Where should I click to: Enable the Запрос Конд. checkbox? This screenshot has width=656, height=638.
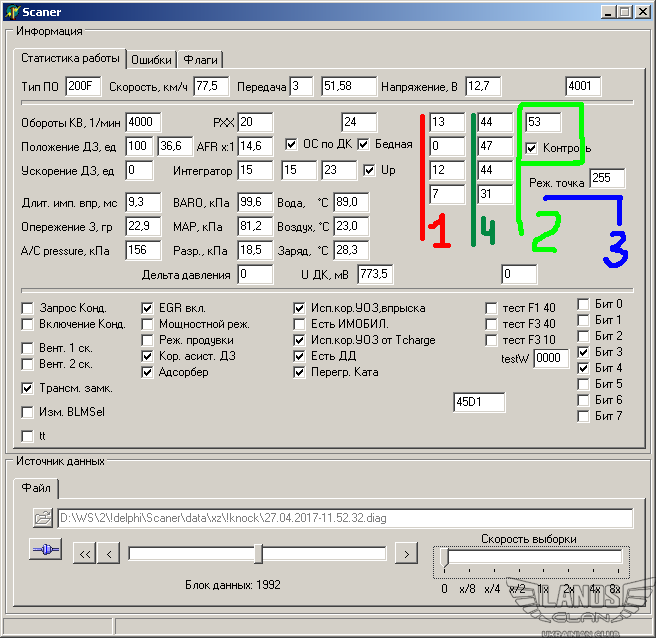pyautogui.click(x=27, y=309)
